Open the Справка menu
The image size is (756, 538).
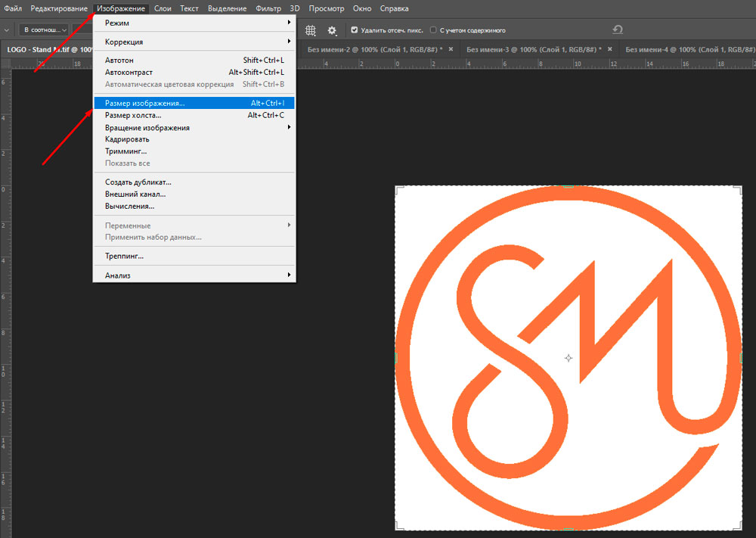[x=394, y=8]
